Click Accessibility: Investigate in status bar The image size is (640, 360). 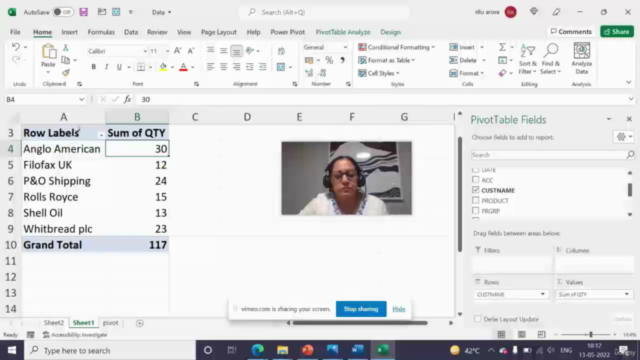(75, 335)
